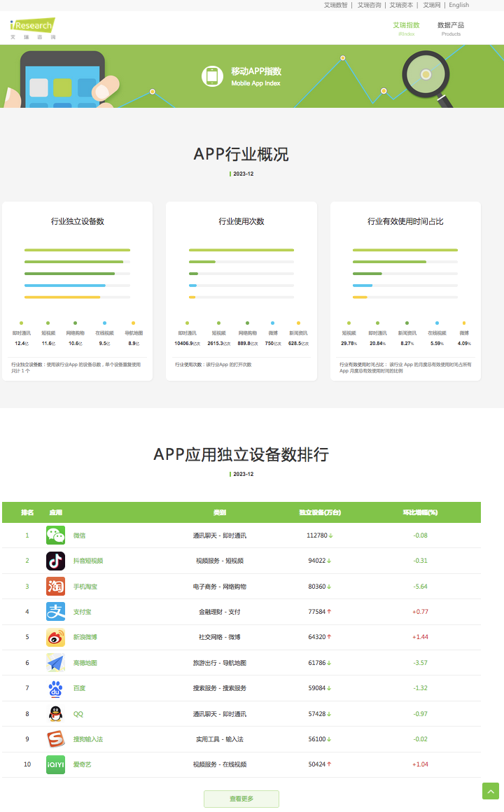Click the -5.64 growth value
The image size is (504, 812).
point(420,587)
